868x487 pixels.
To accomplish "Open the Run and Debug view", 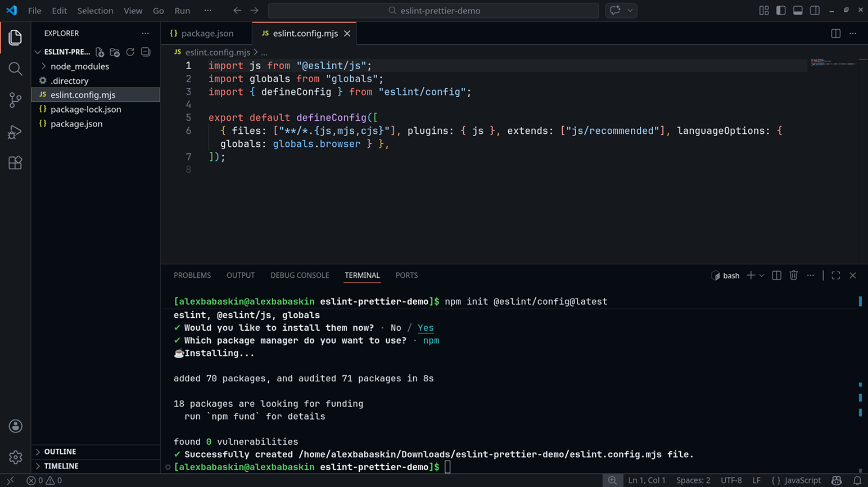I will [x=15, y=132].
